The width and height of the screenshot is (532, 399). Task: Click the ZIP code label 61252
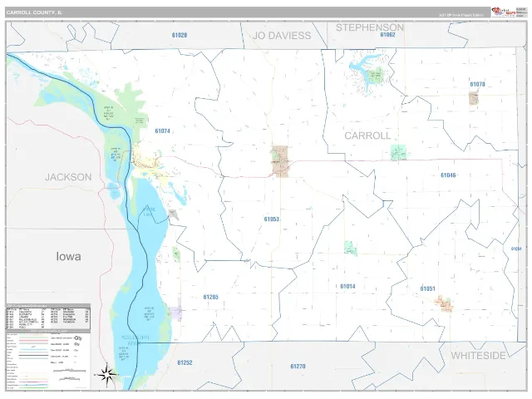click(185, 362)
